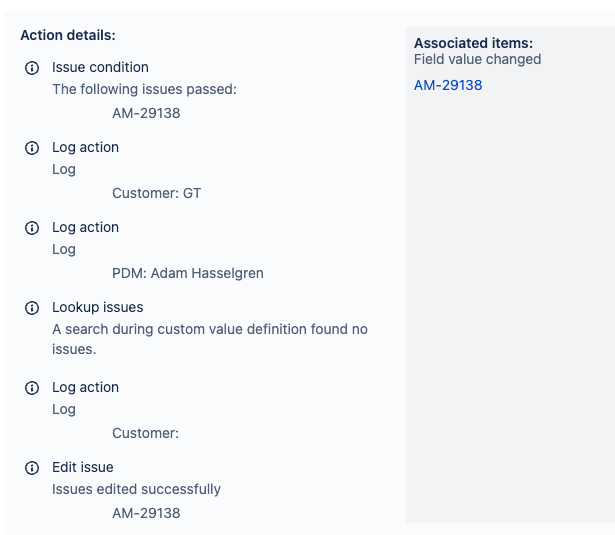The height and width of the screenshot is (535, 615).
Task: Click the Associated items heading
Action: click(x=473, y=43)
